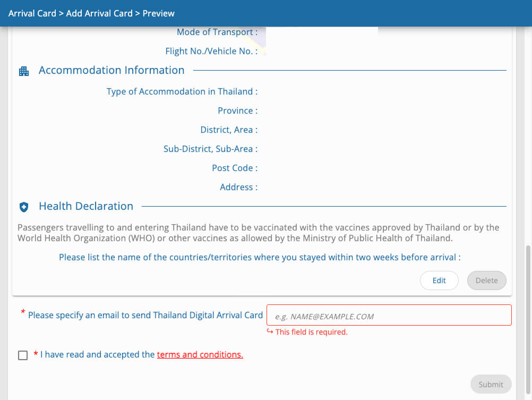Go to Add Arrival Card breadcrumb

point(99,13)
